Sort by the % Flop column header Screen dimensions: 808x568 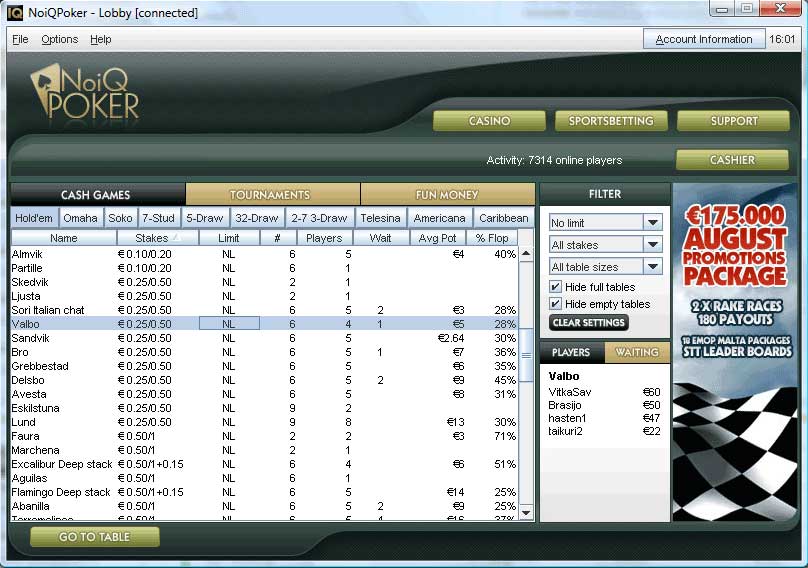click(492, 238)
